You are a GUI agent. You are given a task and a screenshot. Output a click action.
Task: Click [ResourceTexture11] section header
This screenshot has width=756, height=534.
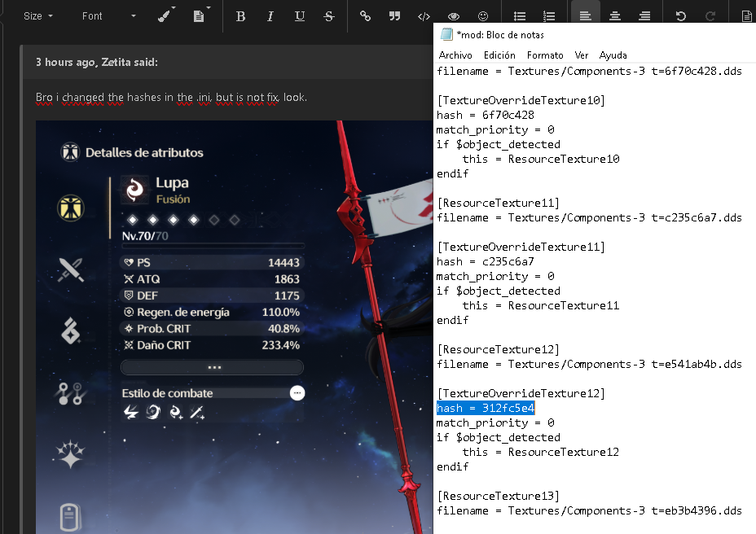coord(498,203)
